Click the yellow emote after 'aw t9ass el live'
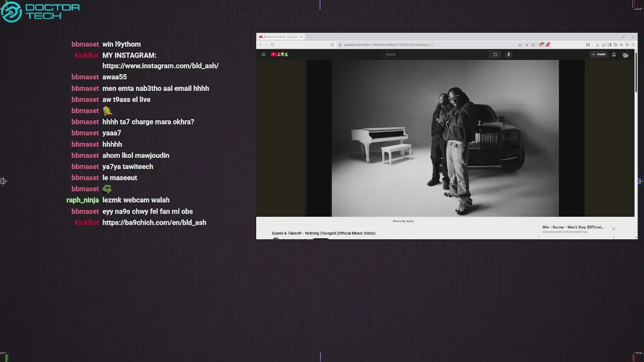Viewport: 644px width, 362px height. click(107, 111)
